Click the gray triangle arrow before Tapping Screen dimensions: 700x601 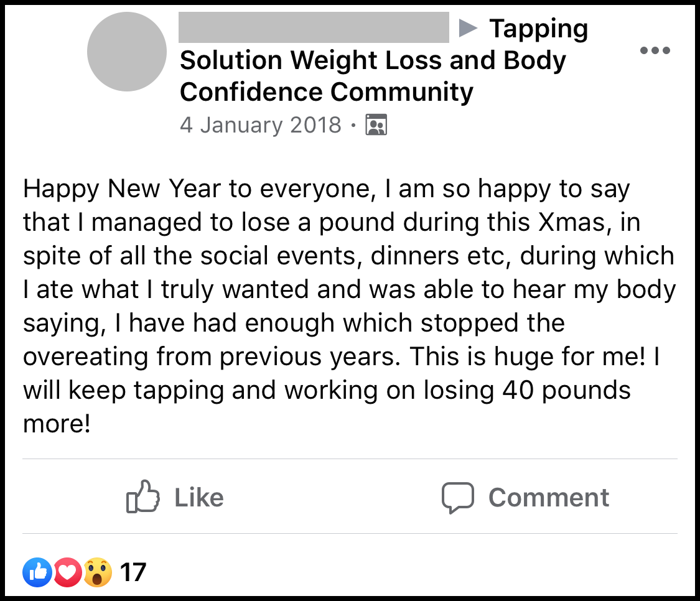point(468,28)
